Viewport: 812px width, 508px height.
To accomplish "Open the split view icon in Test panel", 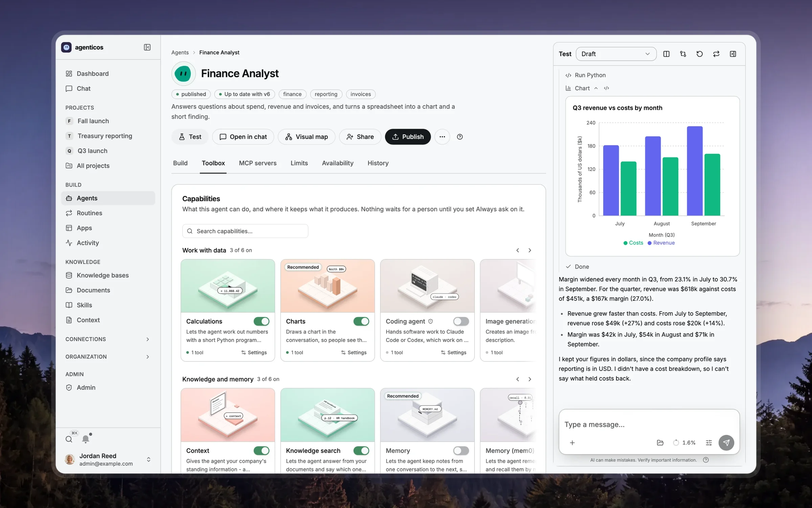I will [x=666, y=54].
